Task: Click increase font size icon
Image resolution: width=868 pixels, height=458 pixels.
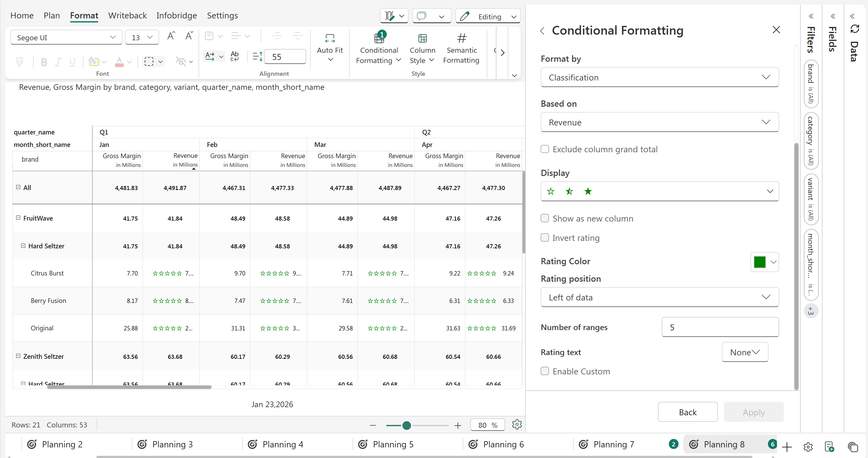Action: (171, 36)
